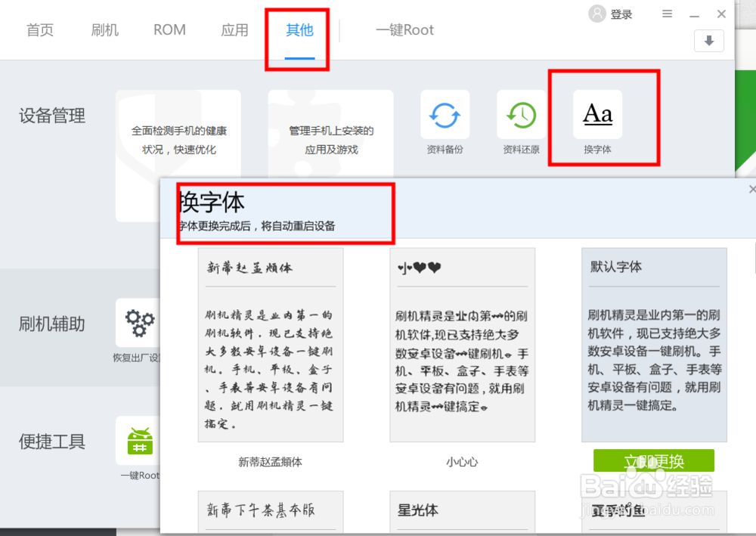This screenshot has width=756, height=536.
Task: Choose the 星光体 font card
Action: click(x=463, y=512)
